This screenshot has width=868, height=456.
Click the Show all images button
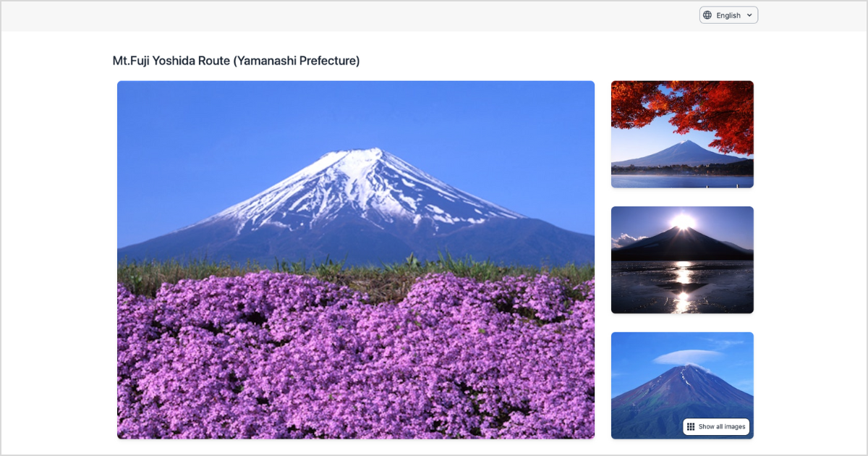716,426
